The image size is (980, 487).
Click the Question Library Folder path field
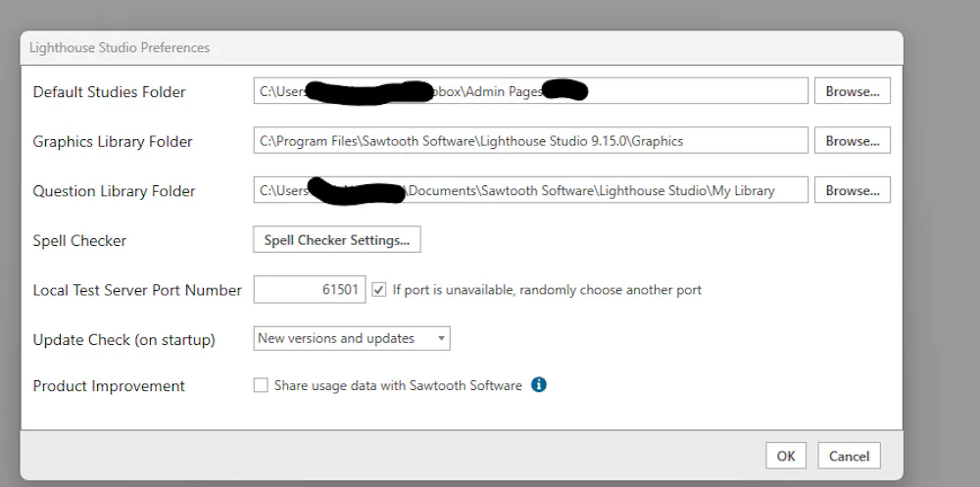tap(530, 190)
